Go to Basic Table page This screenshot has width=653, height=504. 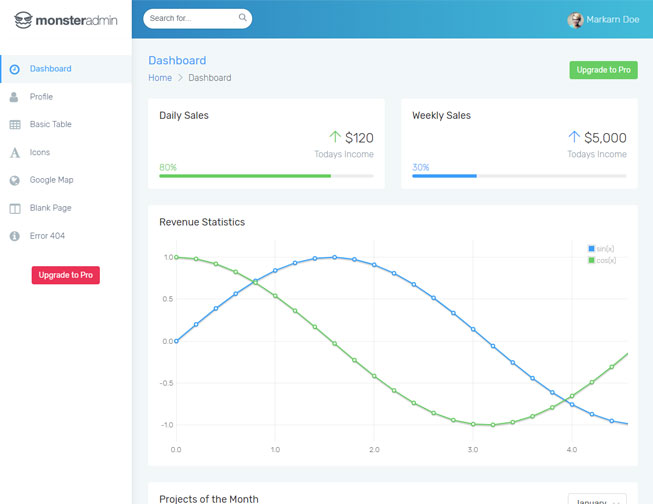coord(50,125)
